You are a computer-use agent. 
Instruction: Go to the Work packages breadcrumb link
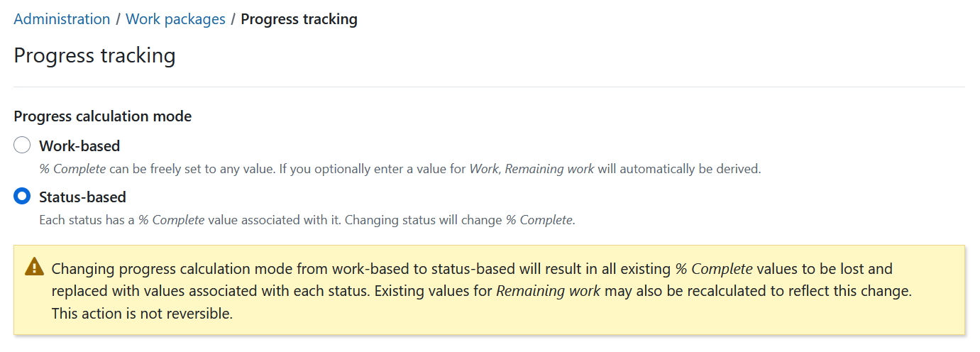(175, 19)
